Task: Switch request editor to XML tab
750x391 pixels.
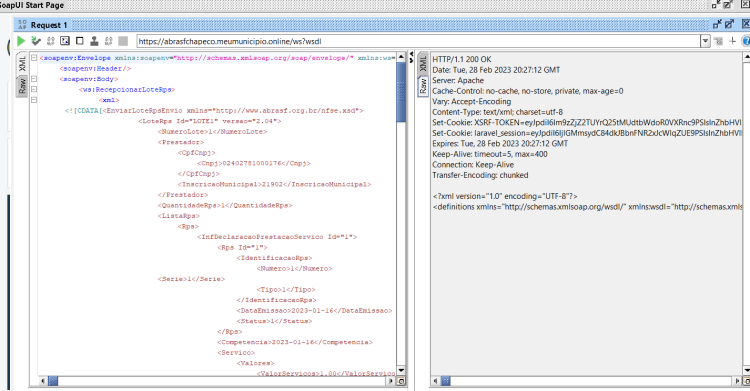Action: pyautogui.click(x=22, y=64)
